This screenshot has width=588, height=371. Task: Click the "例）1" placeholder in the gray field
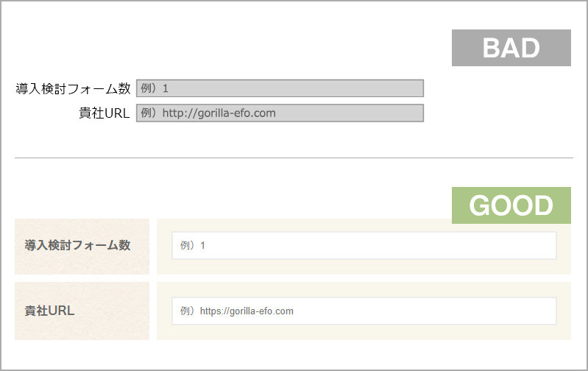coord(155,88)
